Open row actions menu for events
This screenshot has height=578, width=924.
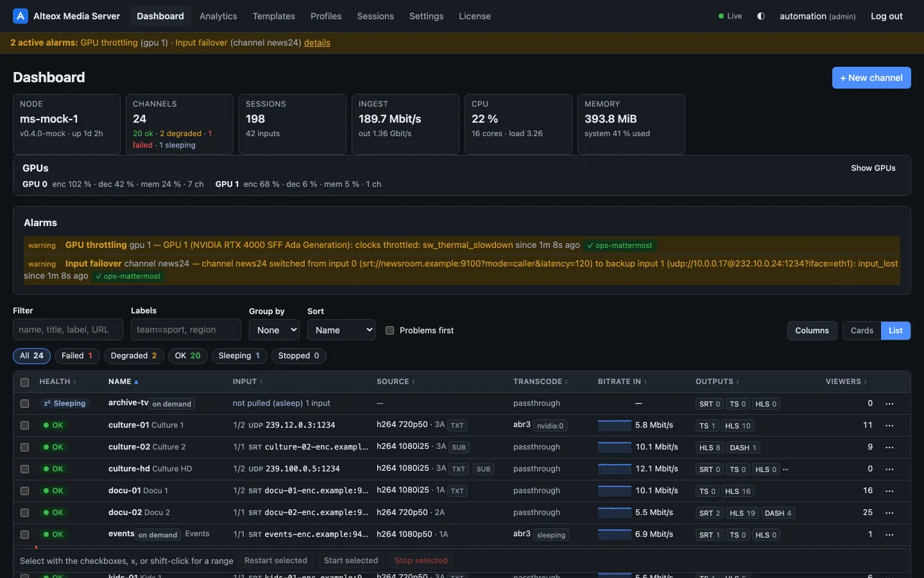[889, 535]
